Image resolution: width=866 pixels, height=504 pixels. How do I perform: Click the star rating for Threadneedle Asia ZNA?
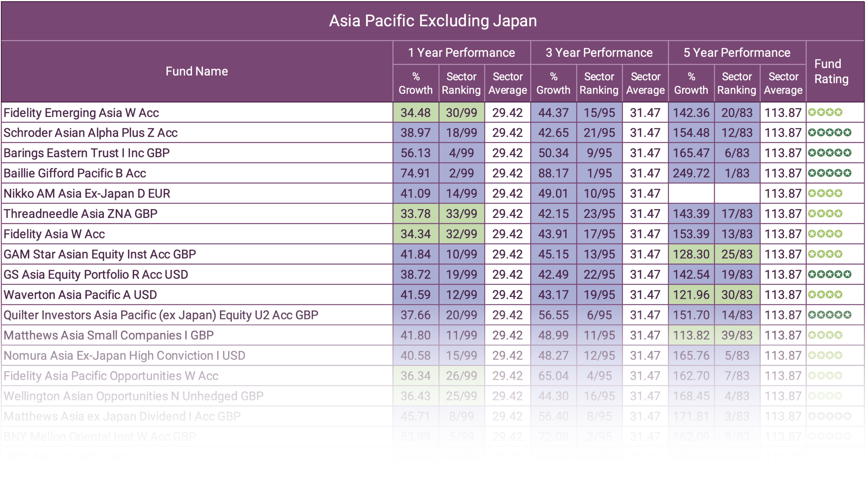(x=825, y=214)
